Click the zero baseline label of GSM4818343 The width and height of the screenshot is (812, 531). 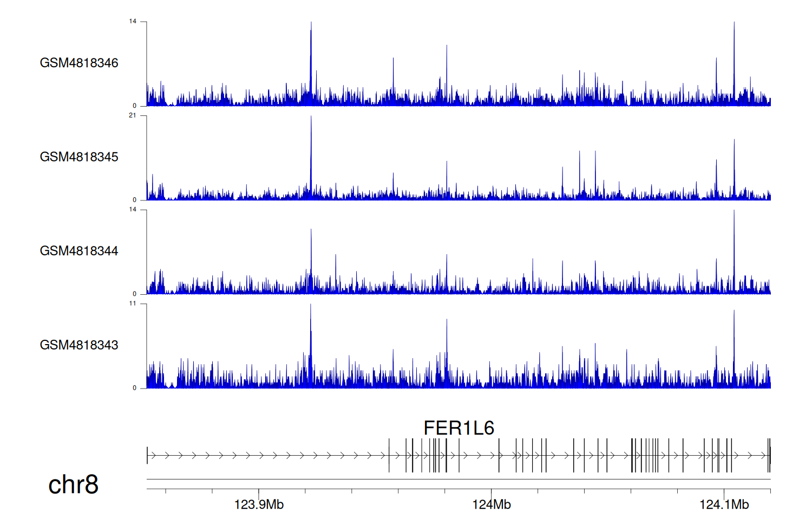pyautogui.click(x=135, y=388)
